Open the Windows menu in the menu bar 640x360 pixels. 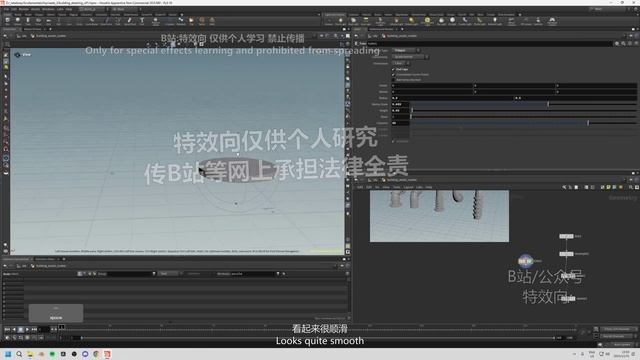point(48,9)
